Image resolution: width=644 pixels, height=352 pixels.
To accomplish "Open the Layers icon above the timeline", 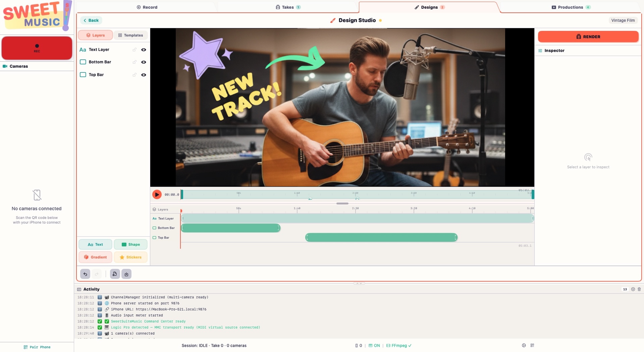I will (x=154, y=209).
